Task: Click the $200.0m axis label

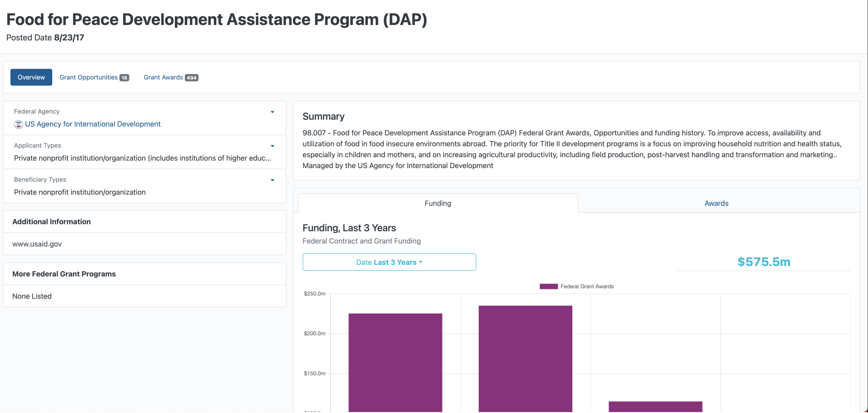Action: click(x=315, y=333)
